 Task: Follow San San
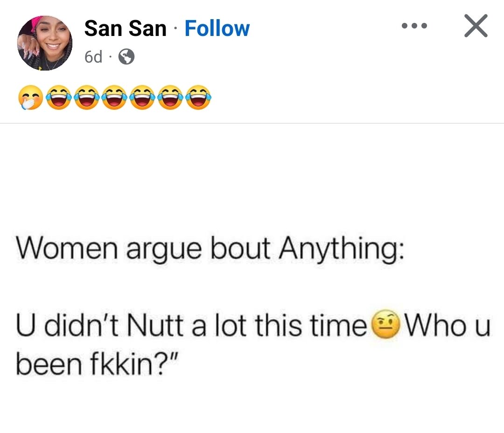[217, 29]
